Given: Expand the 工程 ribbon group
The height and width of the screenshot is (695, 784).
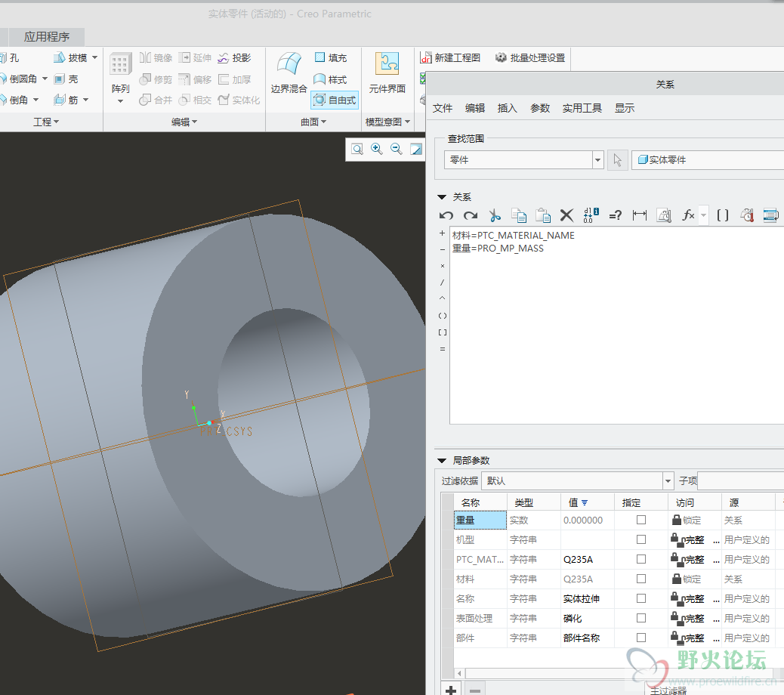Looking at the screenshot, I should (46, 122).
